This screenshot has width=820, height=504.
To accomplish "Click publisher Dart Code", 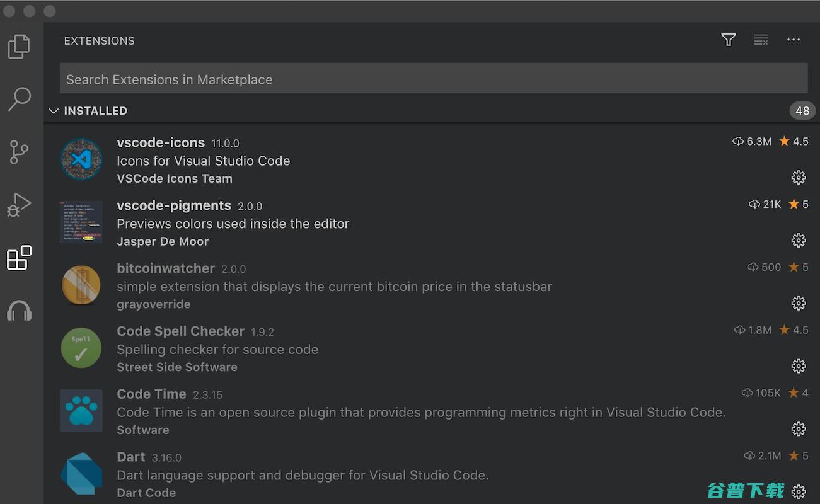I will tap(146, 493).
